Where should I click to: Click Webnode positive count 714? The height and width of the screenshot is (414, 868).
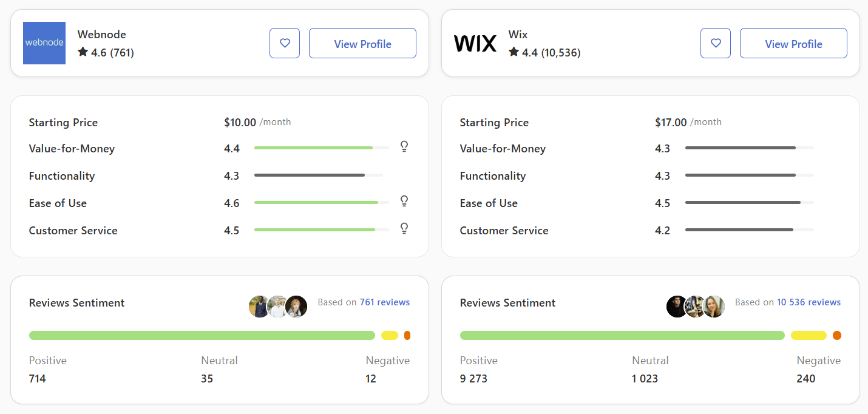coord(38,379)
